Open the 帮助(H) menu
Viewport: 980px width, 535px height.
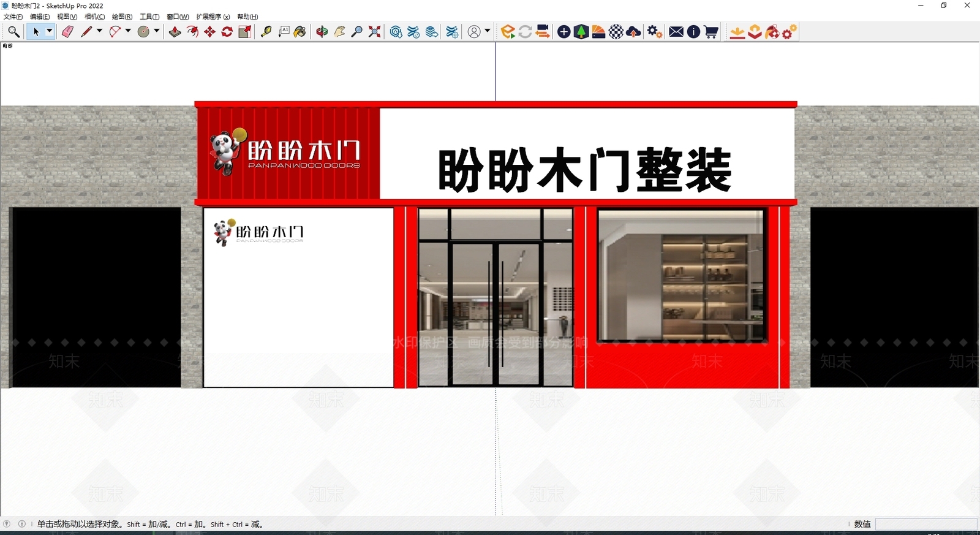point(247,17)
